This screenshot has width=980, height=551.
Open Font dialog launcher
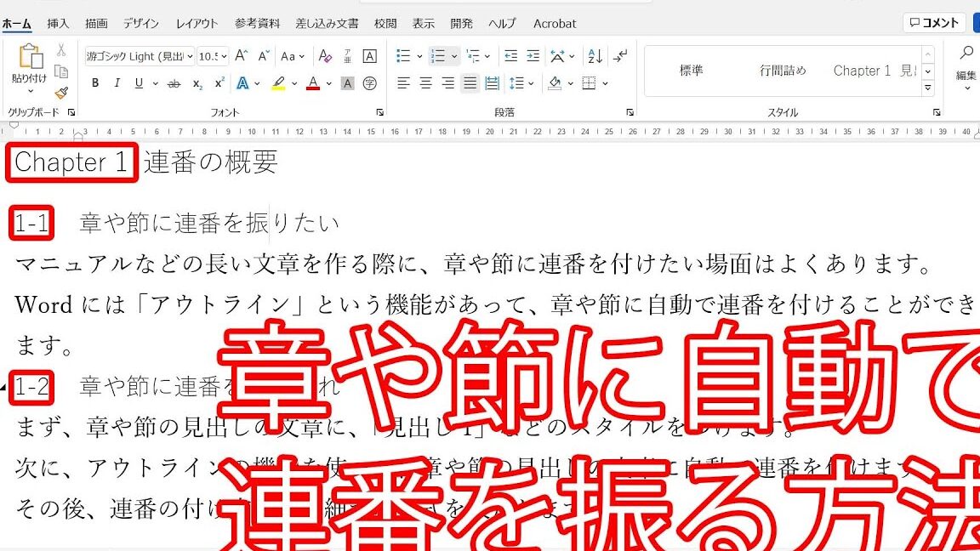380,112
